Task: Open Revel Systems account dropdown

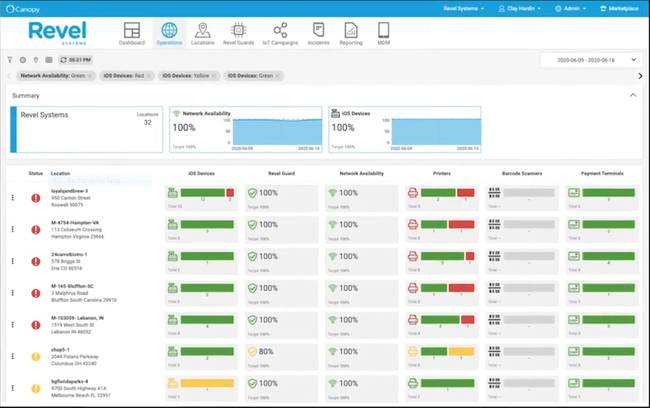Action: tap(463, 8)
